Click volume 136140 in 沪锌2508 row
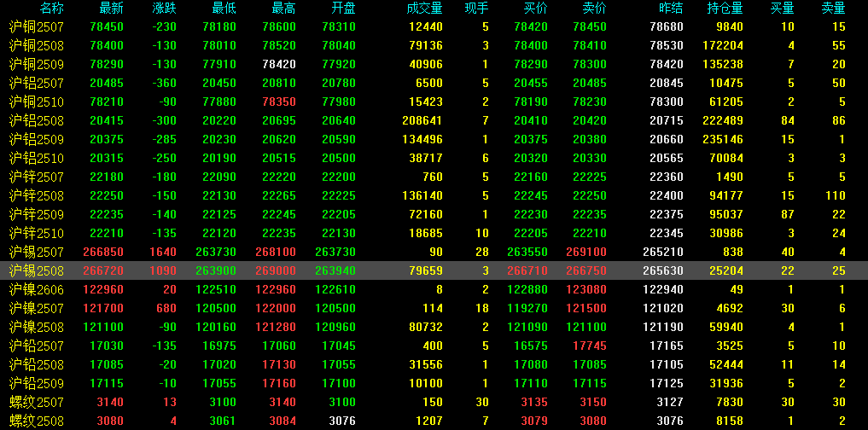This screenshot has width=868, height=430. click(424, 196)
